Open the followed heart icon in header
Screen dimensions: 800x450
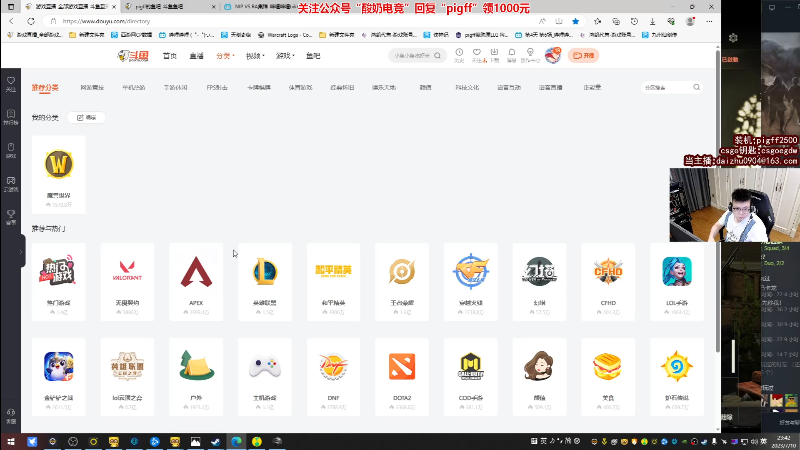pyautogui.click(x=477, y=55)
